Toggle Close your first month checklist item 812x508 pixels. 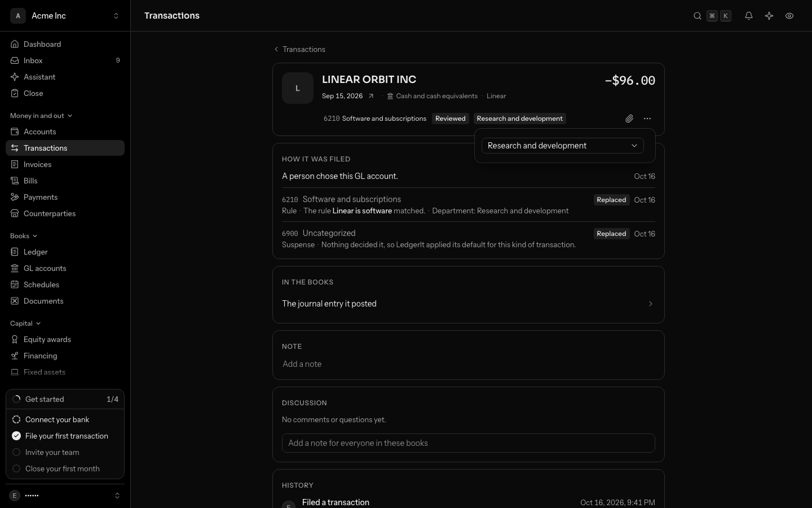coord(65,468)
